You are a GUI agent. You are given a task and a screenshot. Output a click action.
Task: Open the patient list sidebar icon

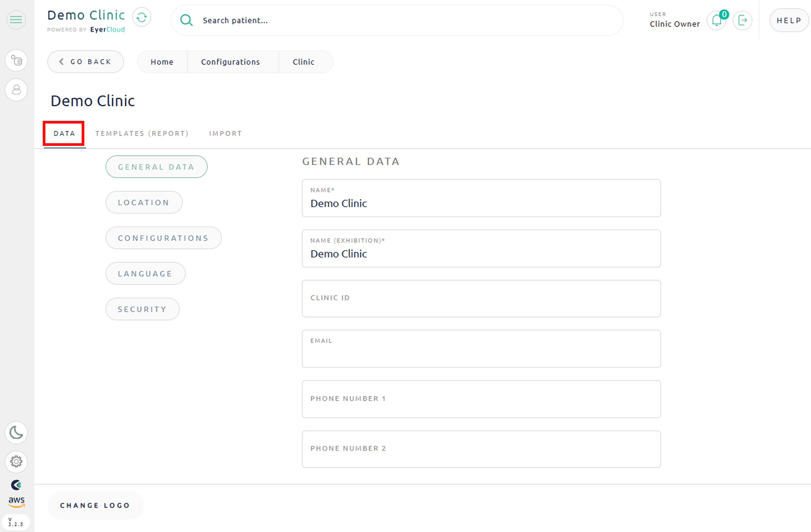[x=16, y=61]
